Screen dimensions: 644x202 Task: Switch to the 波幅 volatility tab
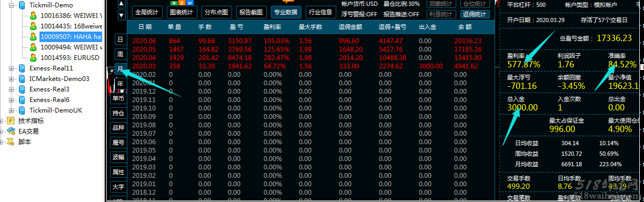point(118,157)
